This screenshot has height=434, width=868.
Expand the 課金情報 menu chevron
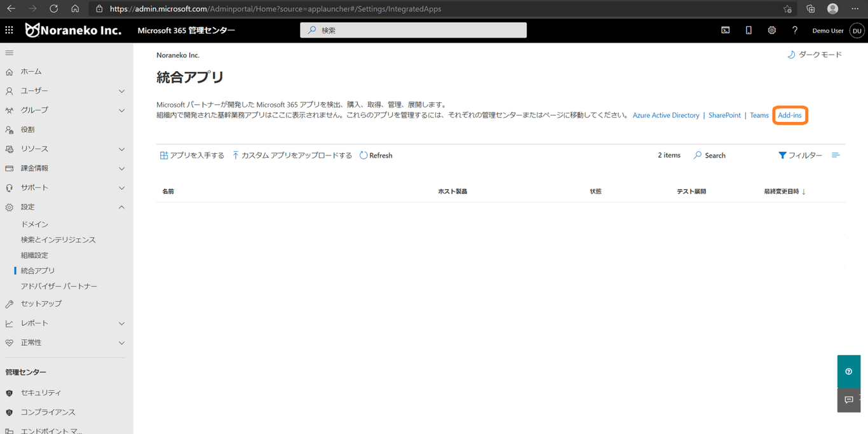121,168
